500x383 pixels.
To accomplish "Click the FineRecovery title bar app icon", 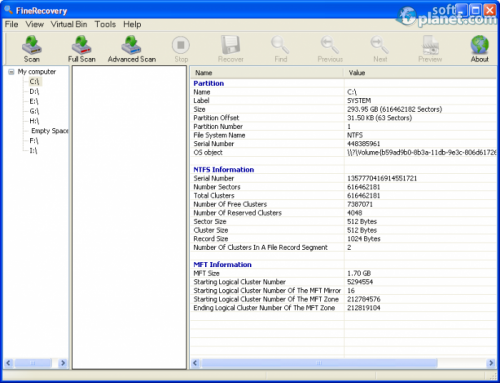I will [x=8, y=10].
